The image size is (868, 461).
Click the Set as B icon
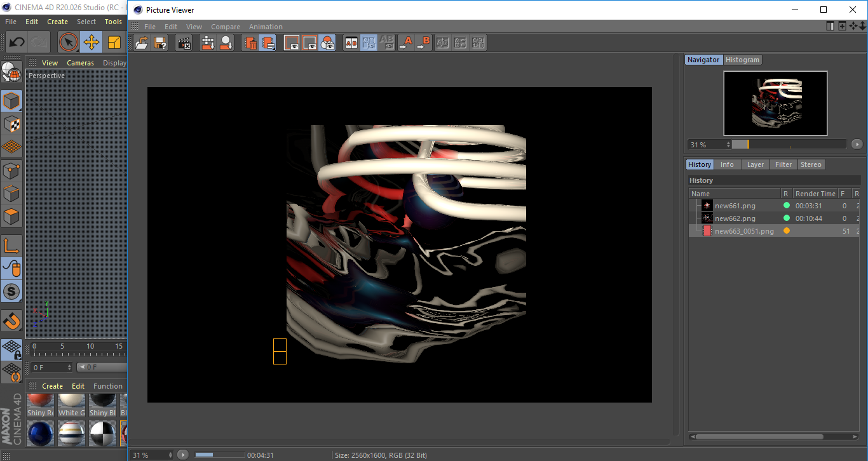coord(423,43)
